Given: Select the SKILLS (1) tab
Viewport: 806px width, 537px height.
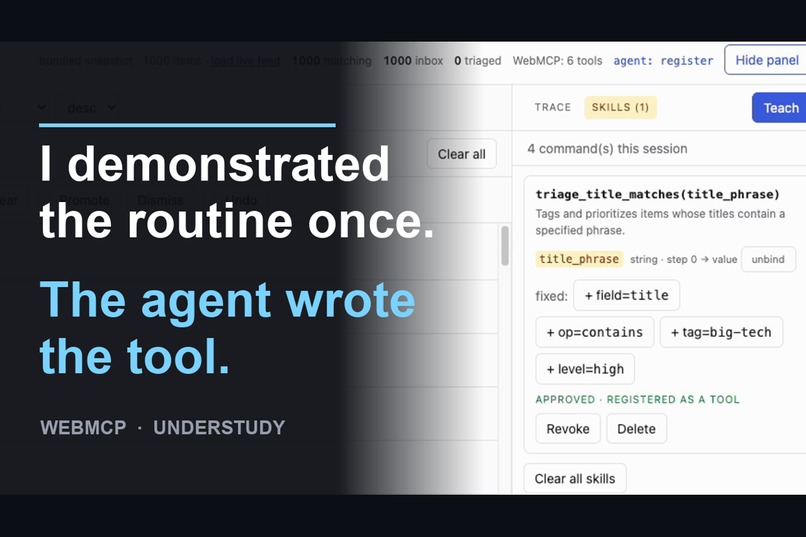Looking at the screenshot, I should tap(620, 107).
